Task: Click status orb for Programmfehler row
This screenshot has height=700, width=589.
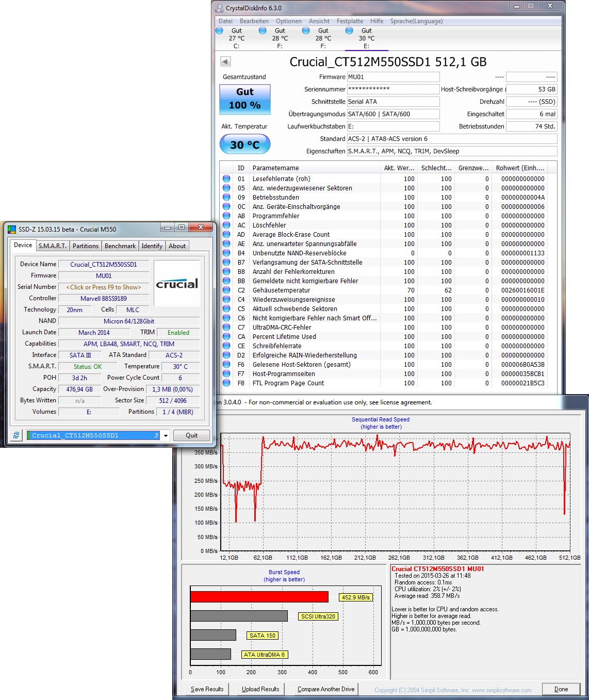Action: pos(226,216)
